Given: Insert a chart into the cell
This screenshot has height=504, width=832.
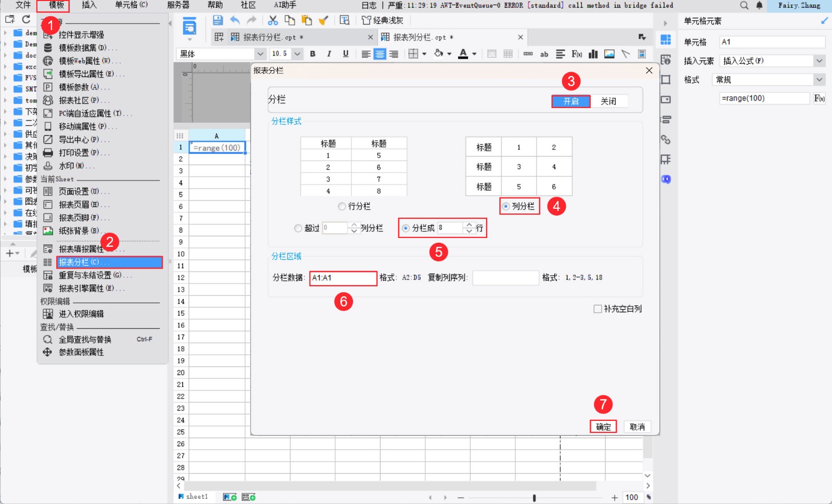Looking at the screenshot, I should pyautogui.click(x=593, y=54).
